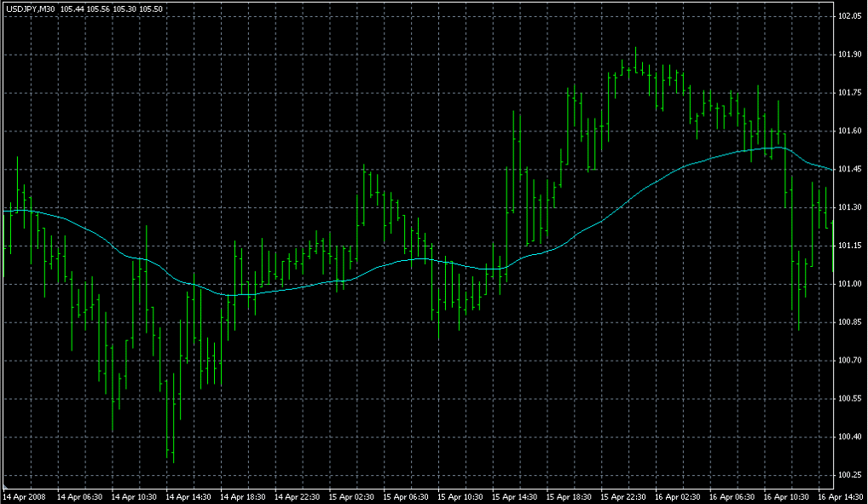Click the highest price bar near 101.90
The height and width of the screenshot is (504, 868).
(x=635, y=60)
